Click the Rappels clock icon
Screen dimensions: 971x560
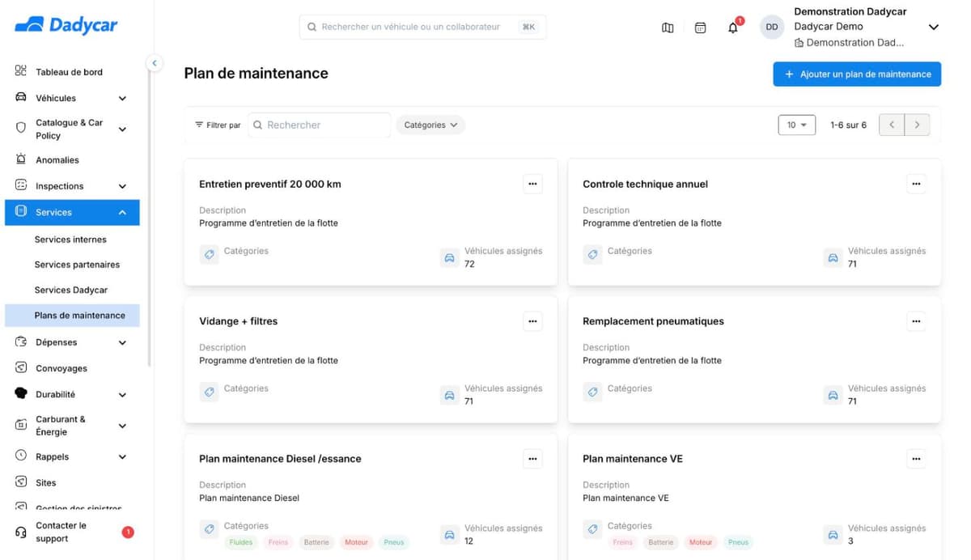[21, 456]
